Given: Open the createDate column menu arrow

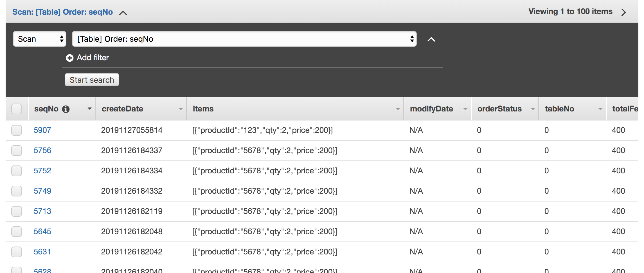Looking at the screenshot, I should (x=181, y=109).
